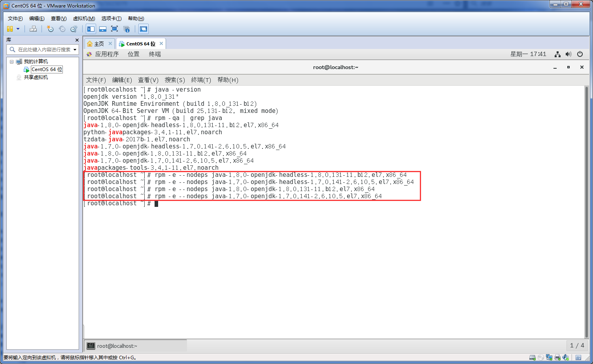Open the GNOME 位置 menu

click(x=134, y=54)
